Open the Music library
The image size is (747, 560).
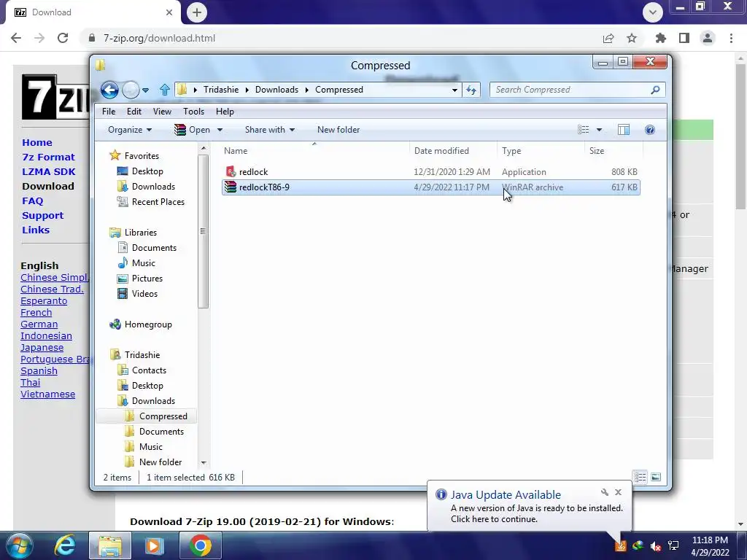(x=136, y=262)
